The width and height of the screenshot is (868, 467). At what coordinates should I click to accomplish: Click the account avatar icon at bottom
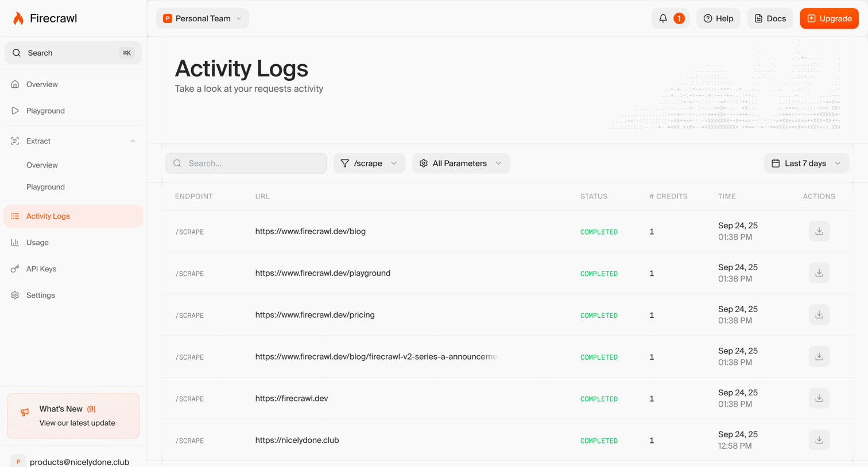click(18, 461)
